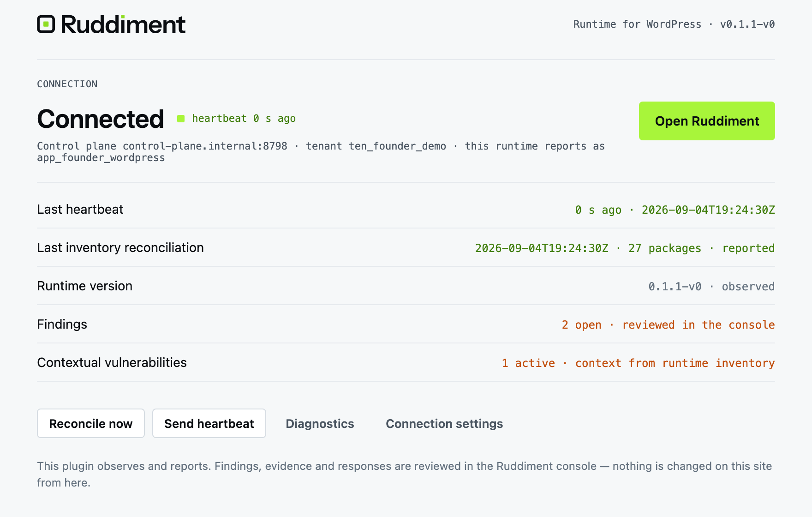Select the 'Runtime for WordPress · v0.1.1-v0' header text
The height and width of the screenshot is (517, 812).
pyautogui.click(x=674, y=24)
